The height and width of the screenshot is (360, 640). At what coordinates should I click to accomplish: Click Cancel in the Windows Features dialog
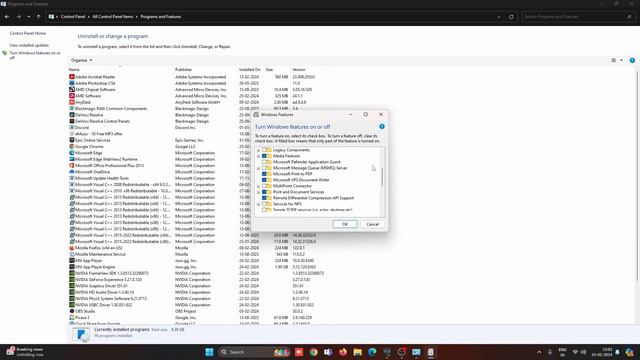[x=373, y=224]
